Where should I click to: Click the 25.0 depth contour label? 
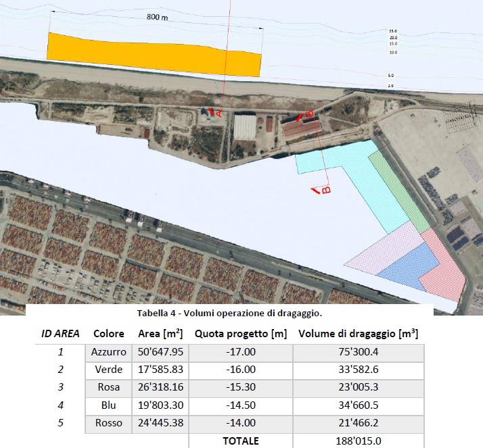393,31
